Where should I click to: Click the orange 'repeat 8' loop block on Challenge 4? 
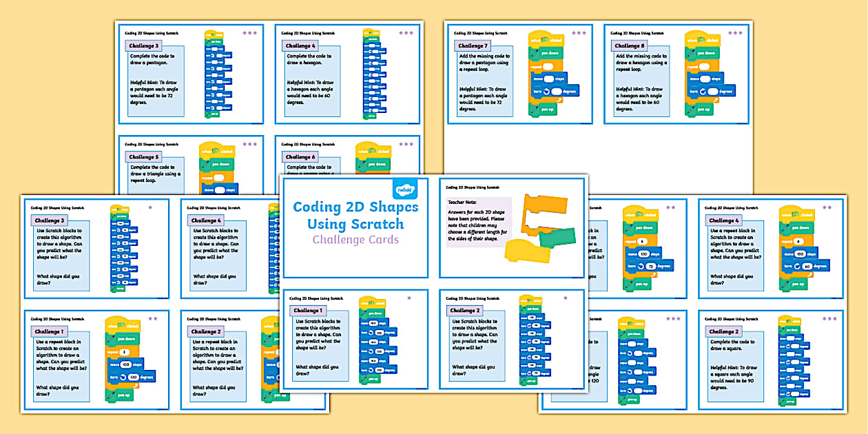pyautogui.click(x=786, y=241)
